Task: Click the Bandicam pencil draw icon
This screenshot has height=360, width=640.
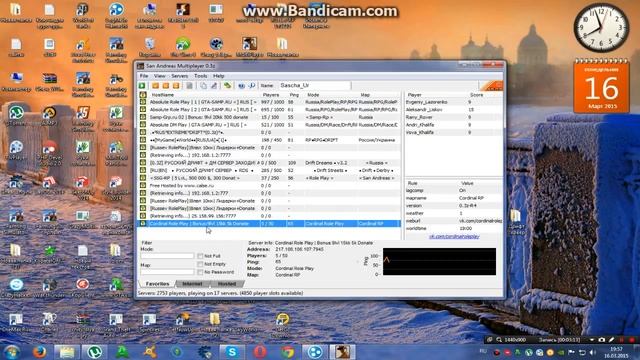Action: coord(611,340)
